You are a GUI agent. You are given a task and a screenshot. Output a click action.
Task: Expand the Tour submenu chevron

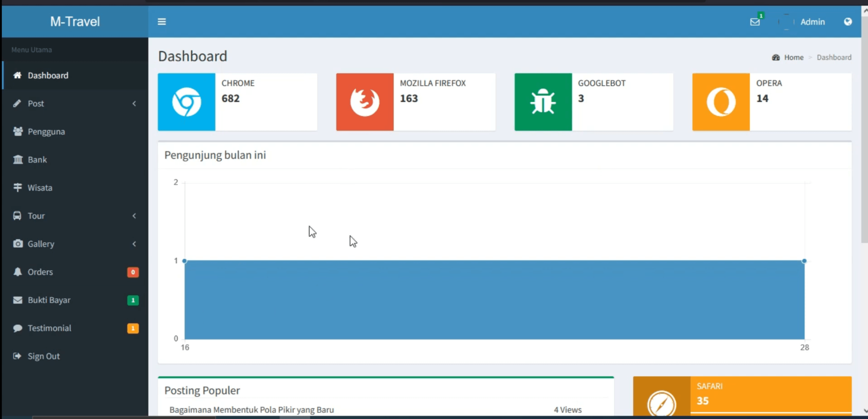pyautogui.click(x=134, y=216)
